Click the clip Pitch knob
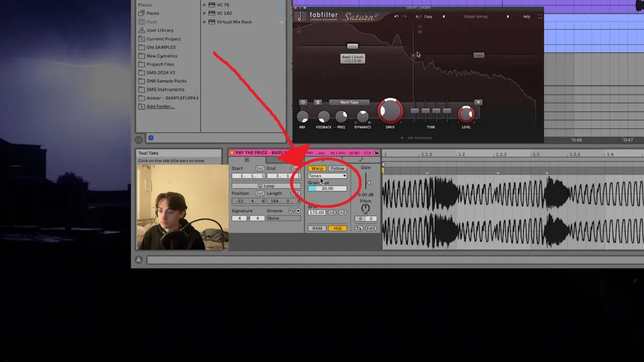 pyautogui.click(x=365, y=208)
